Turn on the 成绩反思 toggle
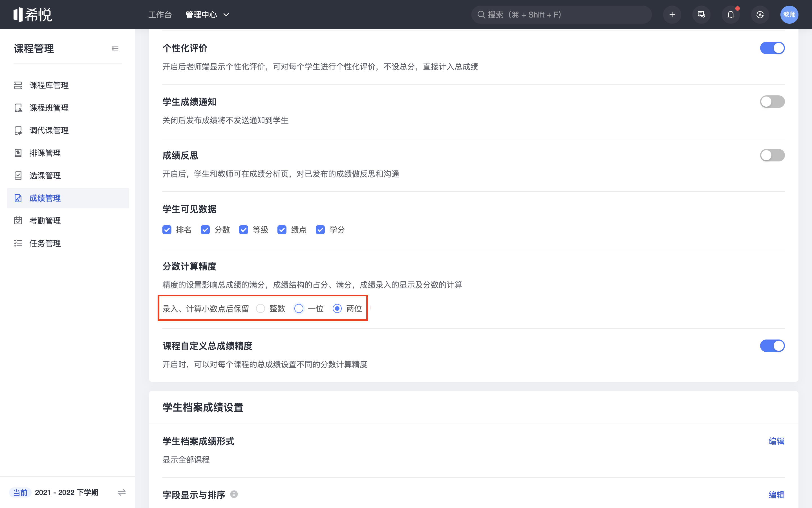This screenshot has width=812, height=508. (x=772, y=155)
